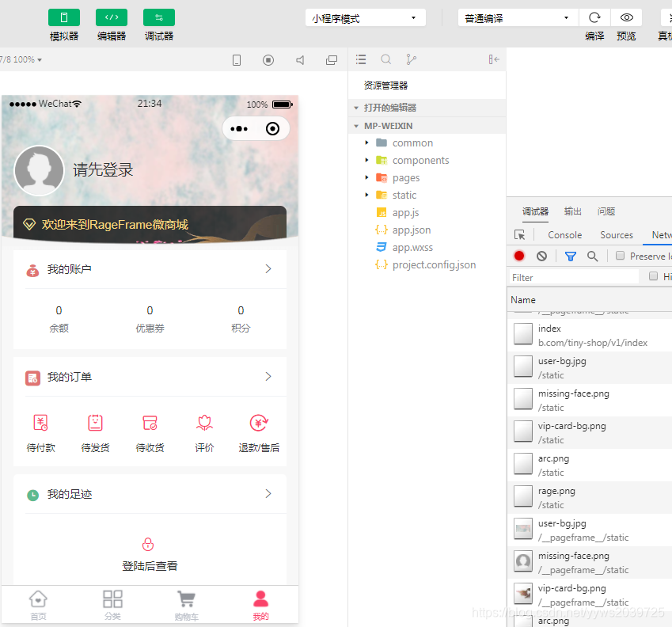Image resolution: width=672 pixels, height=627 pixels.
Task: Click the 优惠券 coupon count
Action: (x=150, y=319)
